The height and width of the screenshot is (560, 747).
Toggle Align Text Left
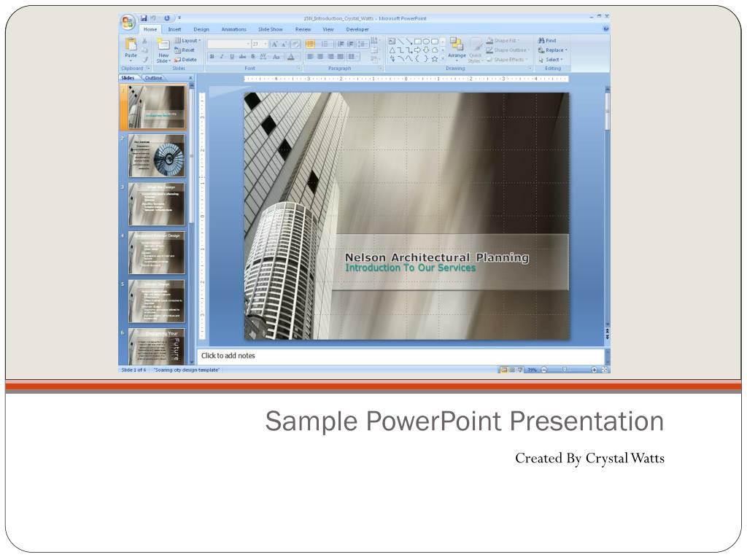[310, 57]
